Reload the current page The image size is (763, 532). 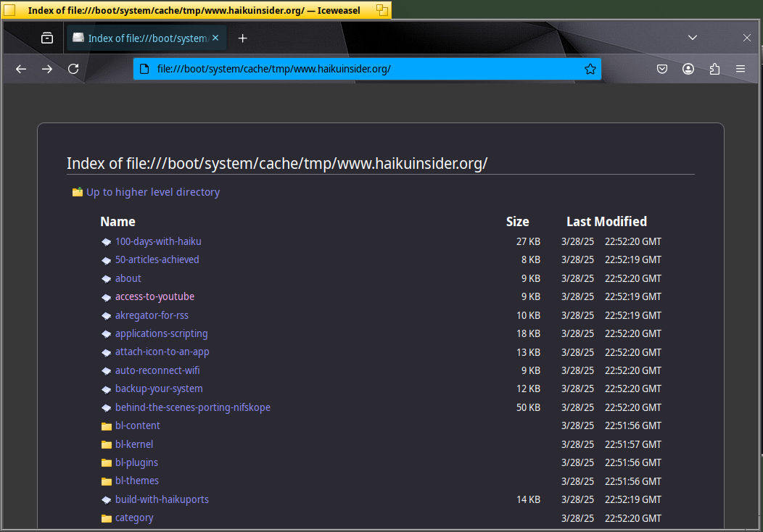pyautogui.click(x=73, y=69)
